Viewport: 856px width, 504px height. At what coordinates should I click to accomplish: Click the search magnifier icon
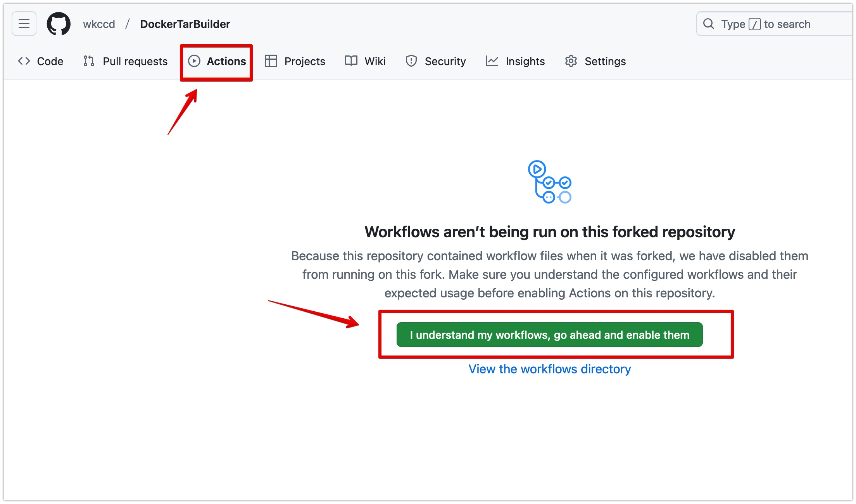(709, 24)
